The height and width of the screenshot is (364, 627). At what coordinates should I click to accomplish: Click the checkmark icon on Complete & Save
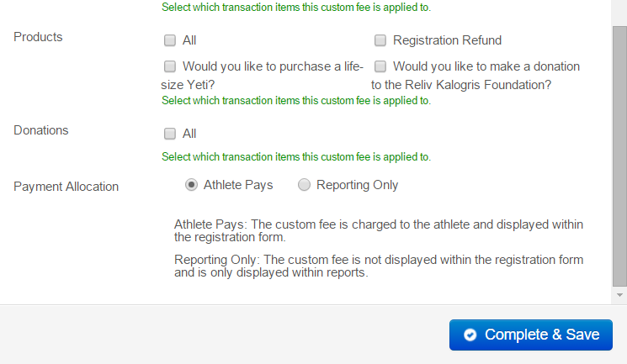[470, 335]
